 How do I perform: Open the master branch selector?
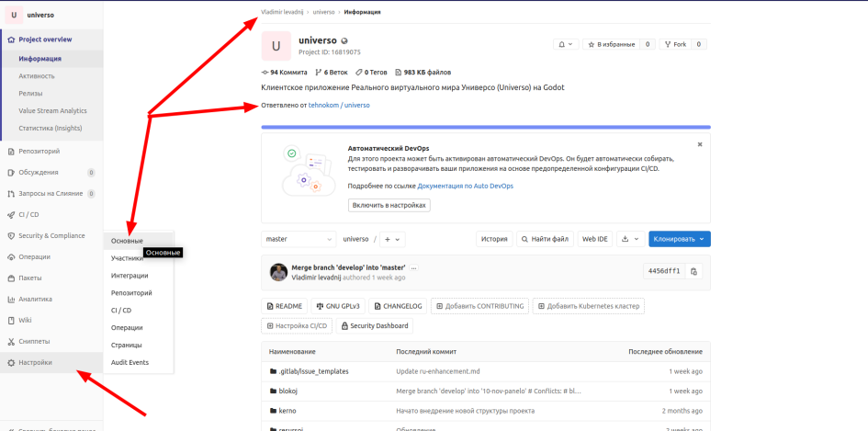(299, 239)
